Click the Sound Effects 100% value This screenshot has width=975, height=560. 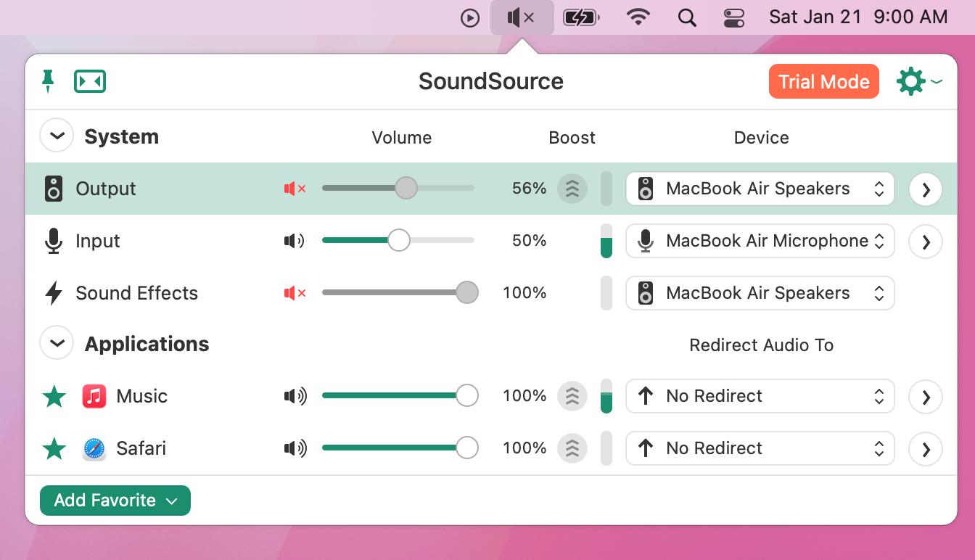click(x=524, y=293)
